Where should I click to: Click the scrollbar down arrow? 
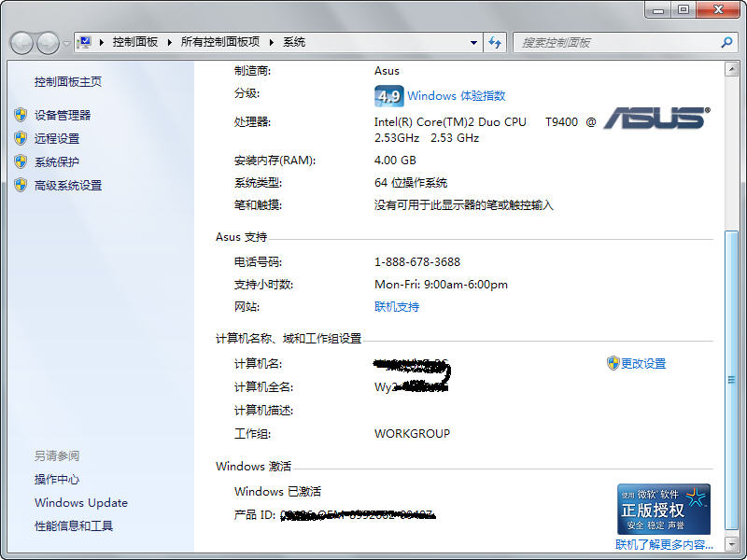click(731, 543)
